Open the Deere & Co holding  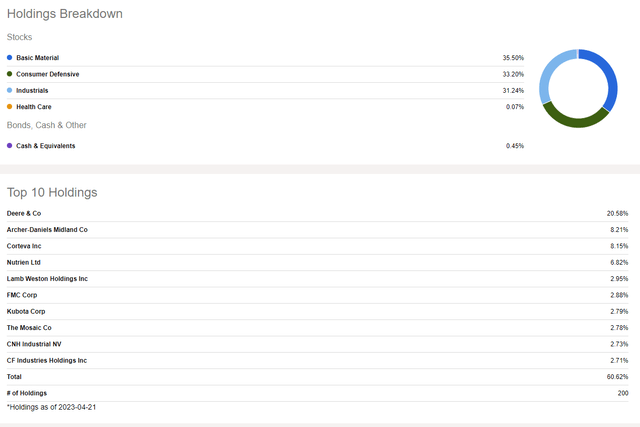coord(24,214)
